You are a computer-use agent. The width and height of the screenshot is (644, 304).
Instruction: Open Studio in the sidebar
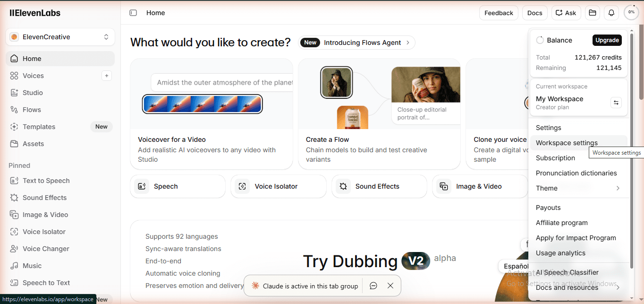(60, 93)
